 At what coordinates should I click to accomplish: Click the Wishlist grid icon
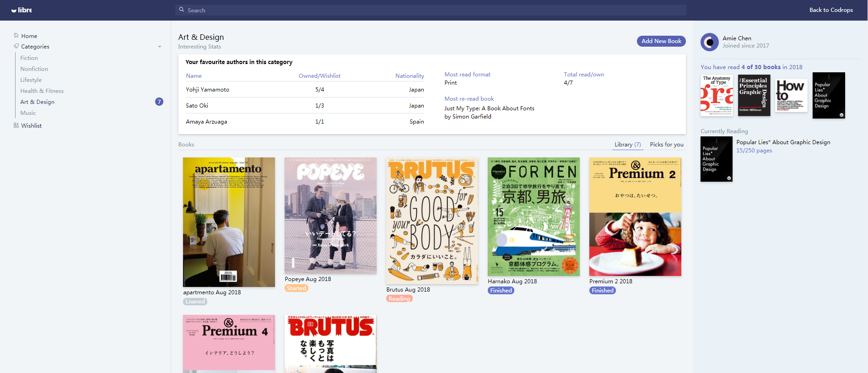[x=16, y=125]
